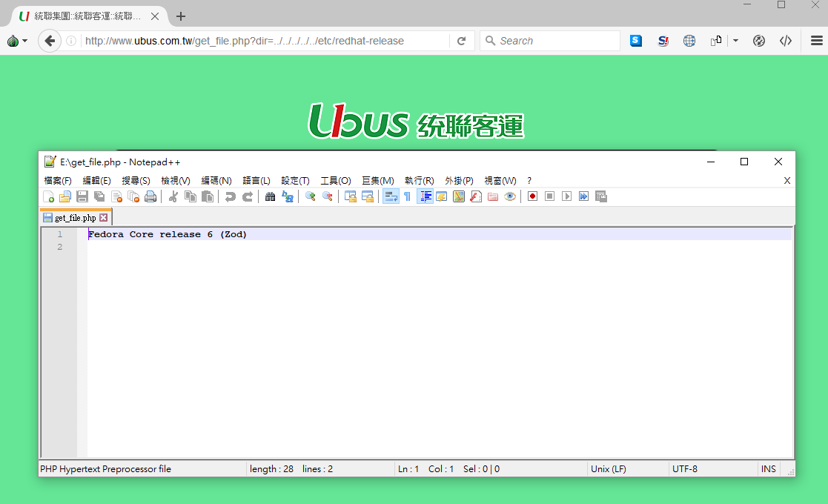Click the Paste toolbar icon
The height and width of the screenshot is (504, 828).
pos(208,197)
